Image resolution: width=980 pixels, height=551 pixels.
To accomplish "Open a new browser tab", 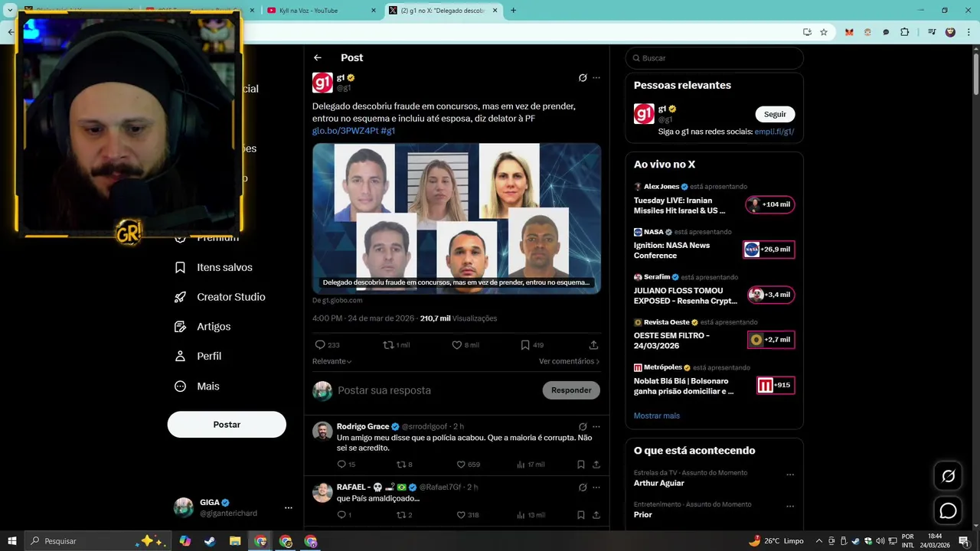I will [514, 10].
